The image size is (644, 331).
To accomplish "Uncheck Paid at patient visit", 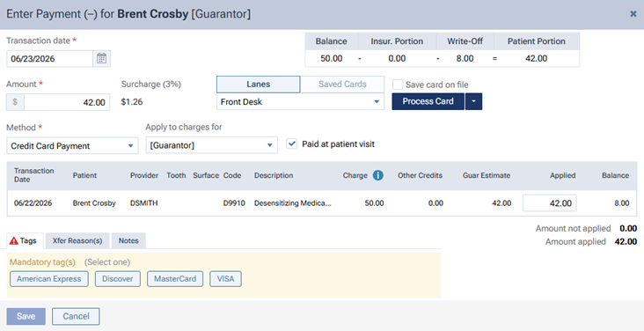I will coord(291,143).
